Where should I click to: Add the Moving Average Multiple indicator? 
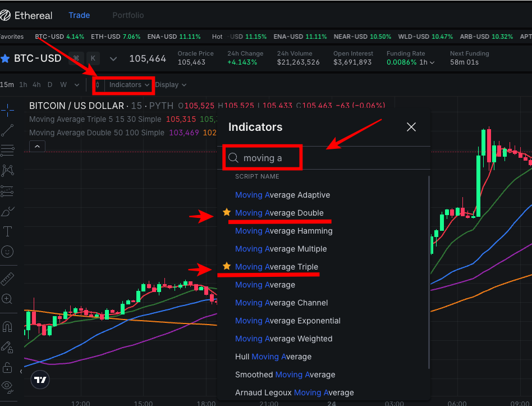pyautogui.click(x=281, y=249)
